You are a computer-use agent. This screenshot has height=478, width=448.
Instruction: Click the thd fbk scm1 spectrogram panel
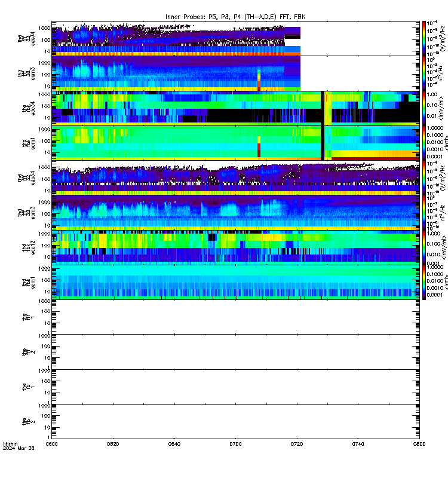235,282
